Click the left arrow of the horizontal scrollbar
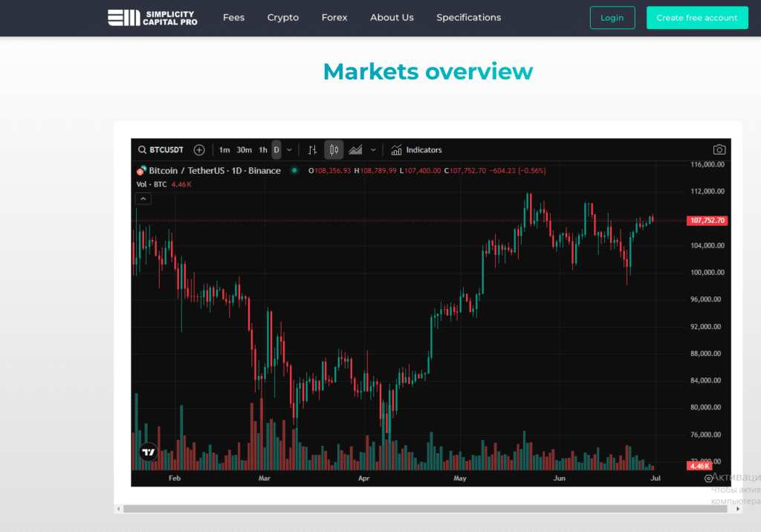The width and height of the screenshot is (761, 532). coord(118,509)
